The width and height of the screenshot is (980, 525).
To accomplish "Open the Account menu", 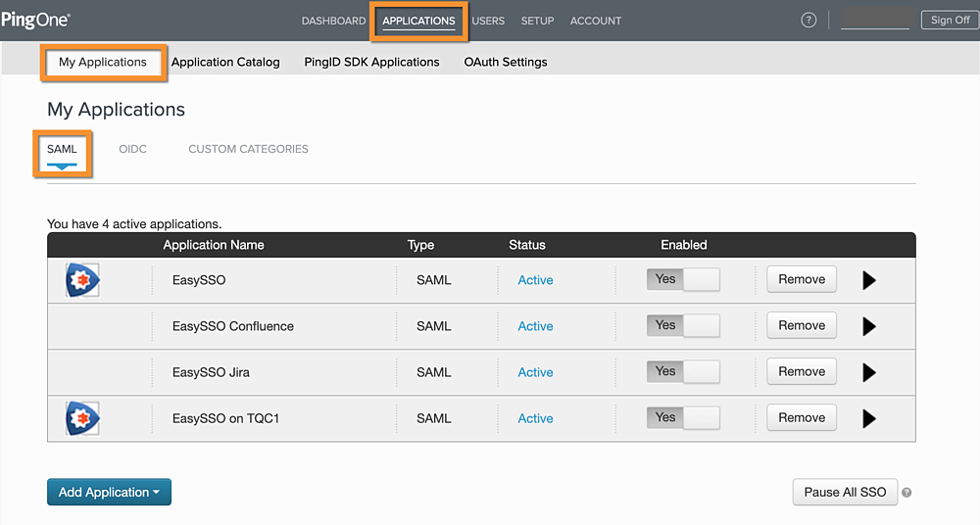I will (x=596, y=21).
